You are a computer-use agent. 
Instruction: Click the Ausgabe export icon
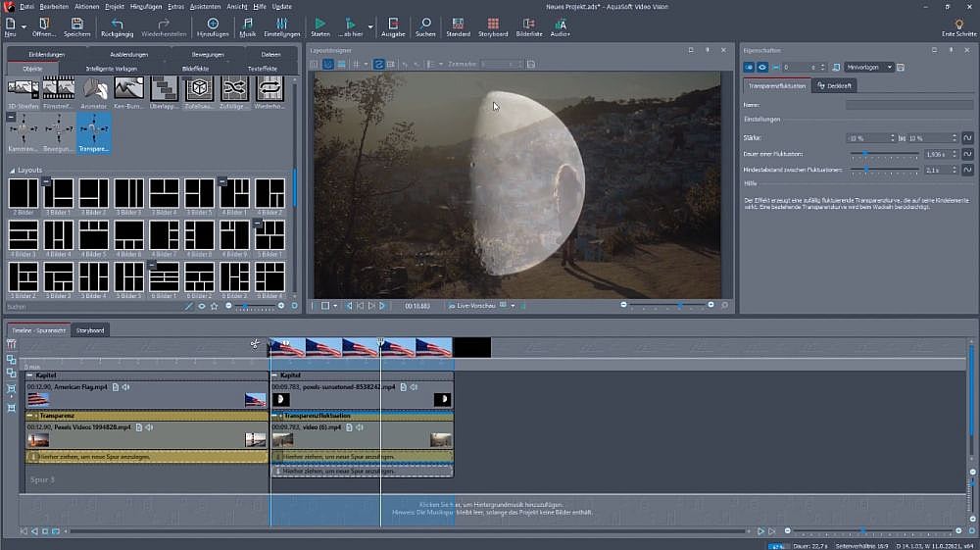pos(392,23)
